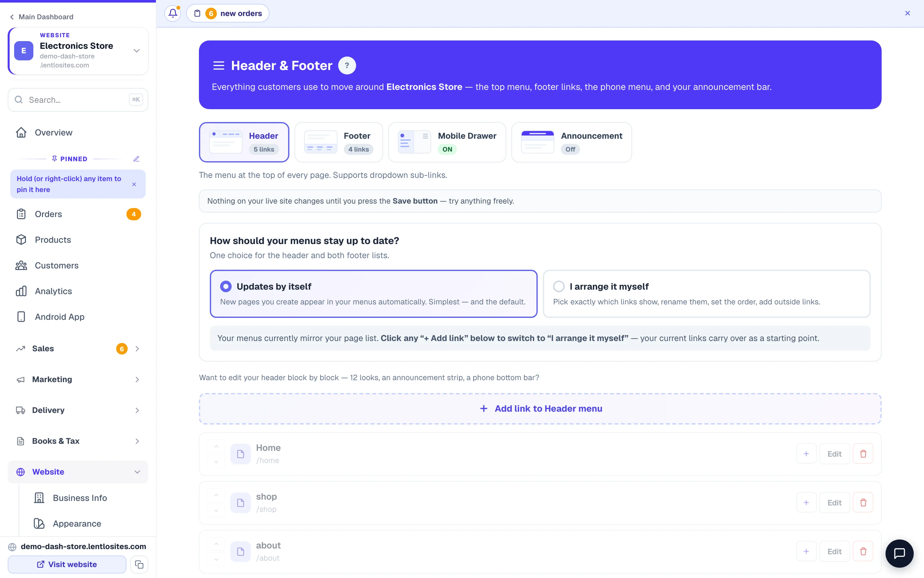Open Android App in the sidebar

click(78, 317)
